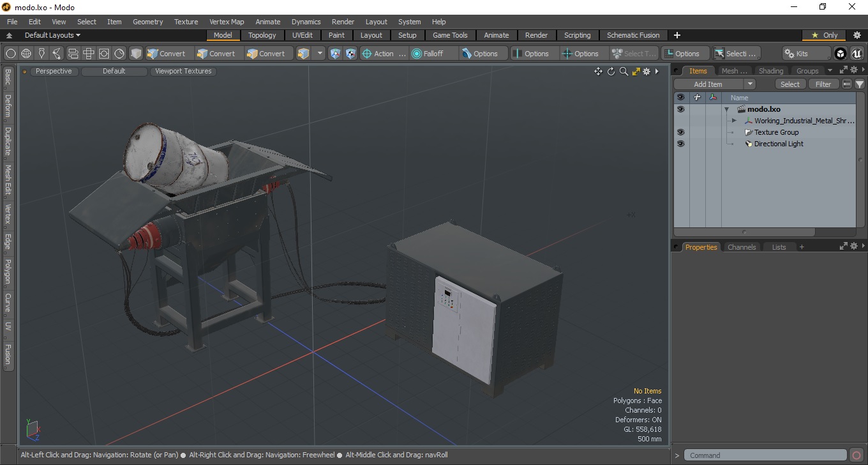This screenshot has width=868, height=465.
Task: Open the Mesh Edit vertical sidebar tab
Action: pyautogui.click(x=8, y=181)
